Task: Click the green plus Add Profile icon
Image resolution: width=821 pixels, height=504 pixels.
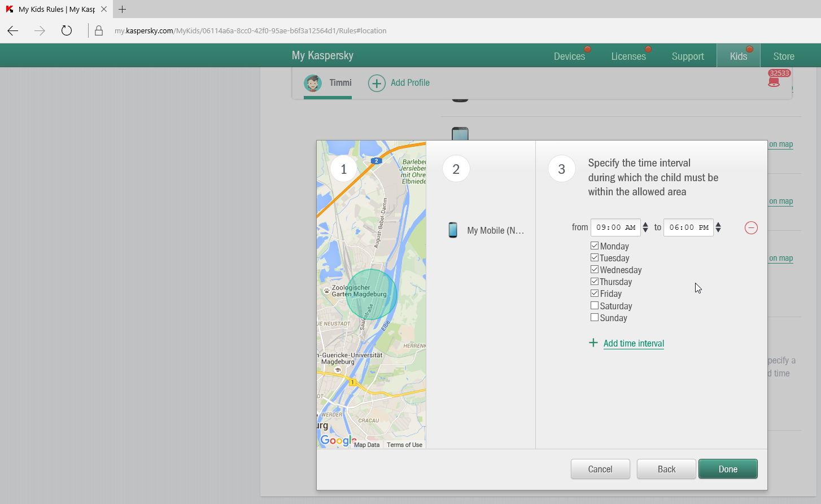Action: tap(377, 83)
